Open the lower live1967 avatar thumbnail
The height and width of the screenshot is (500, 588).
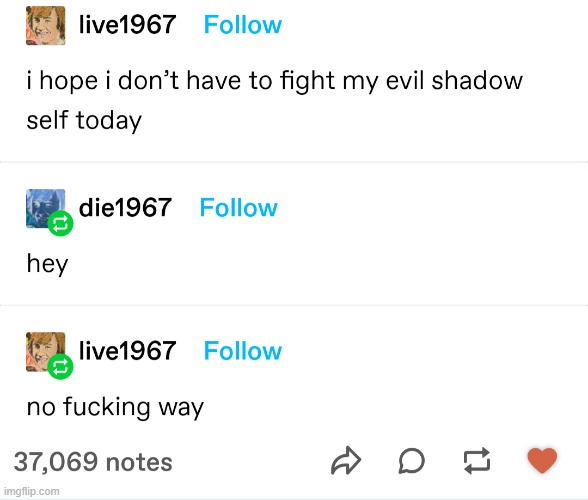(45, 351)
